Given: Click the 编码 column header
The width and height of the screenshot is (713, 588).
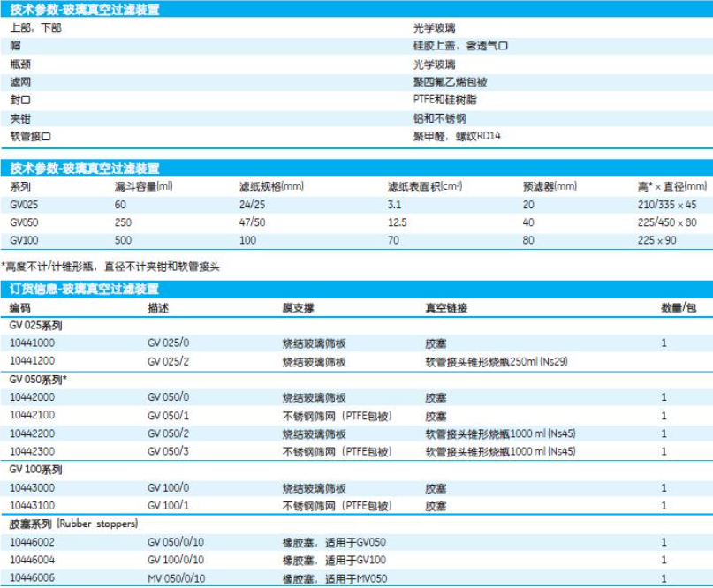Looking at the screenshot, I should [20, 308].
